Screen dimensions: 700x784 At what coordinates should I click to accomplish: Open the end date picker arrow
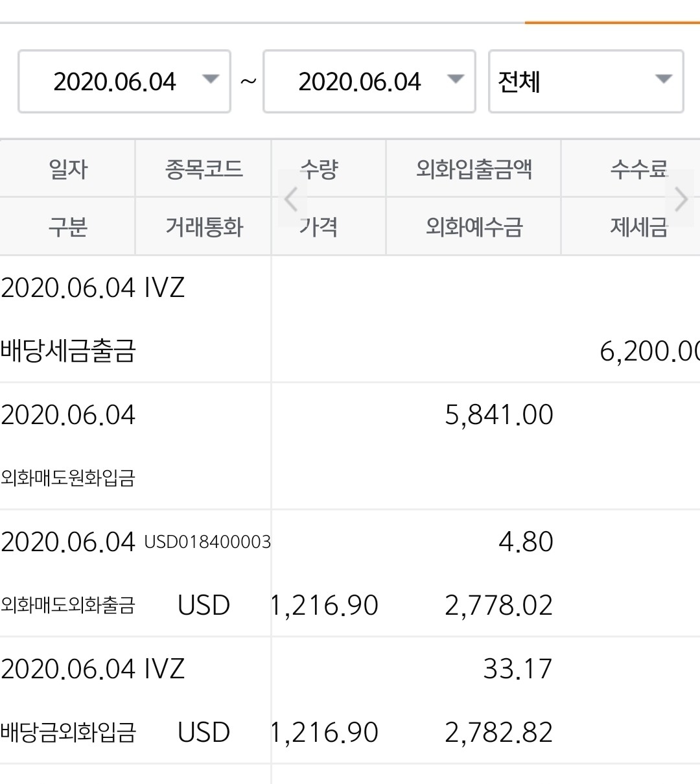coord(456,80)
